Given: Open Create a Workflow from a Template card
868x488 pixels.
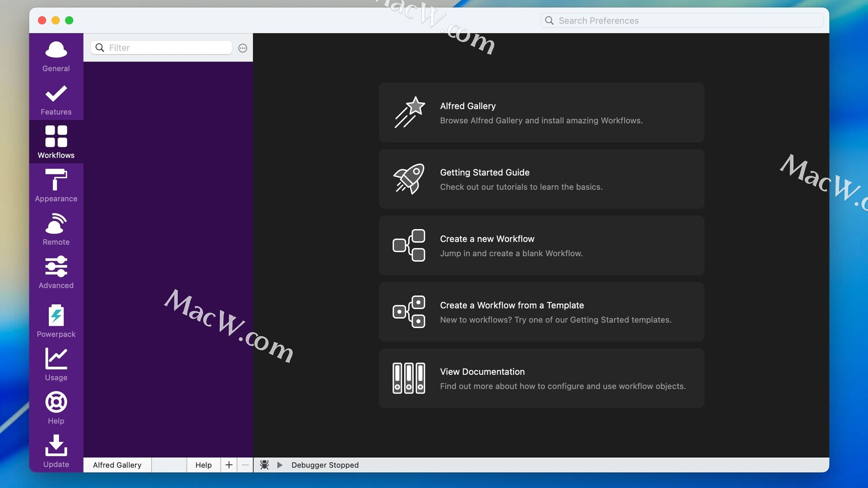Looking at the screenshot, I should pos(542,312).
